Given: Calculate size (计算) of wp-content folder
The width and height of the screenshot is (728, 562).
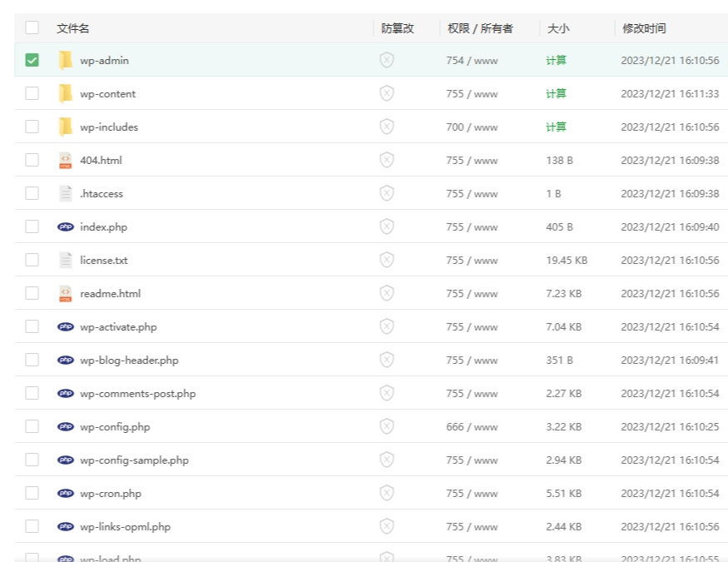Looking at the screenshot, I should tap(556, 94).
